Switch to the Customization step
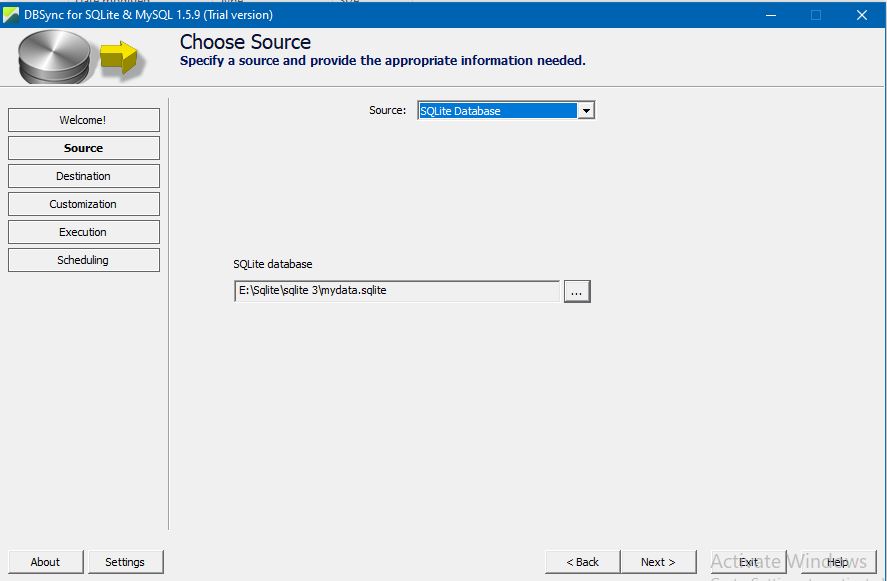This screenshot has height=581, width=887. pyautogui.click(x=83, y=204)
